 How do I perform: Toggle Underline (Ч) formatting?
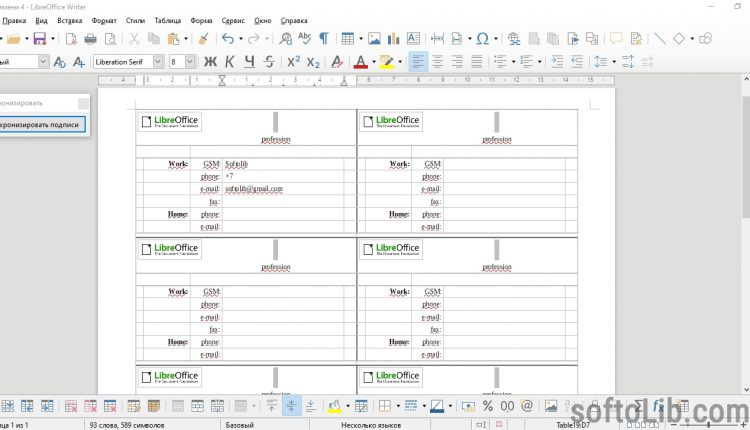pyautogui.click(x=249, y=62)
